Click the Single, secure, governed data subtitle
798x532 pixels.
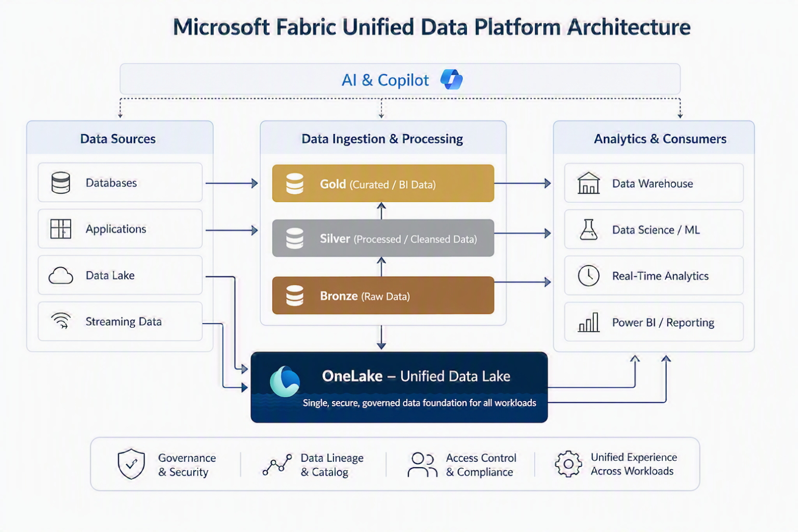point(419,403)
